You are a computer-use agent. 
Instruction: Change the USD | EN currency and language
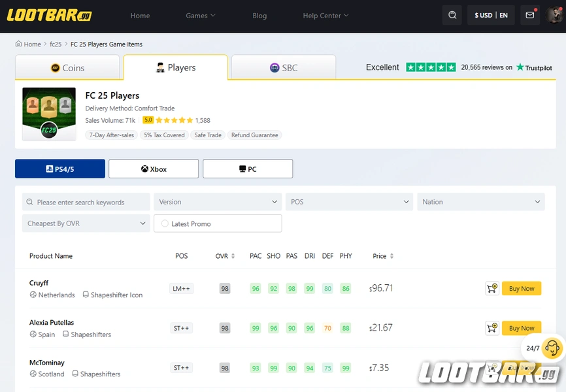click(491, 15)
